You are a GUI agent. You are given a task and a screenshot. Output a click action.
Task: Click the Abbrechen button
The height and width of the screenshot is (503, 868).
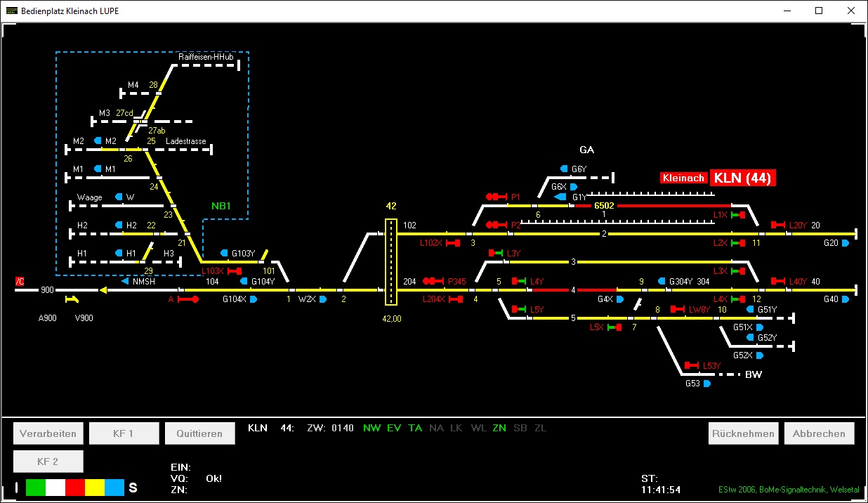point(819,433)
